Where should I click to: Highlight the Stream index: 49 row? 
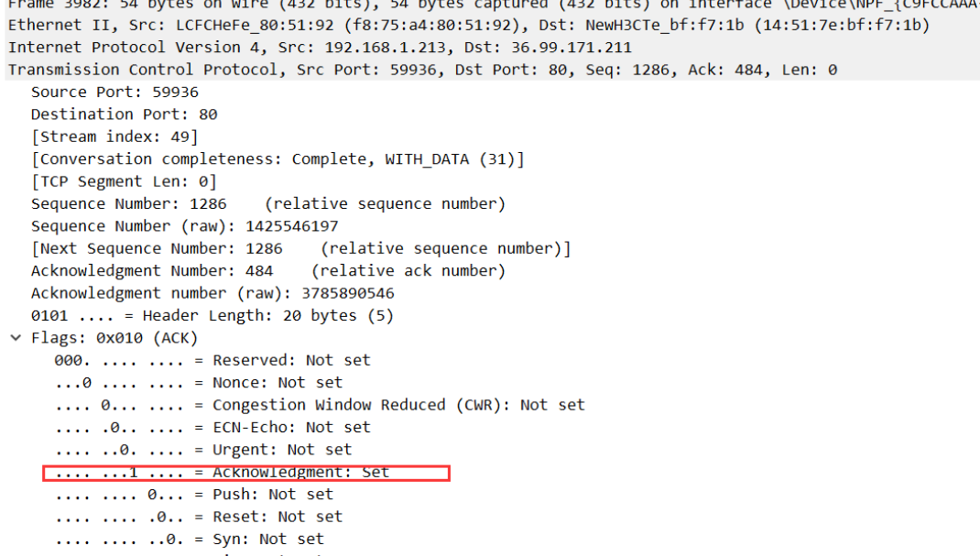click(114, 136)
